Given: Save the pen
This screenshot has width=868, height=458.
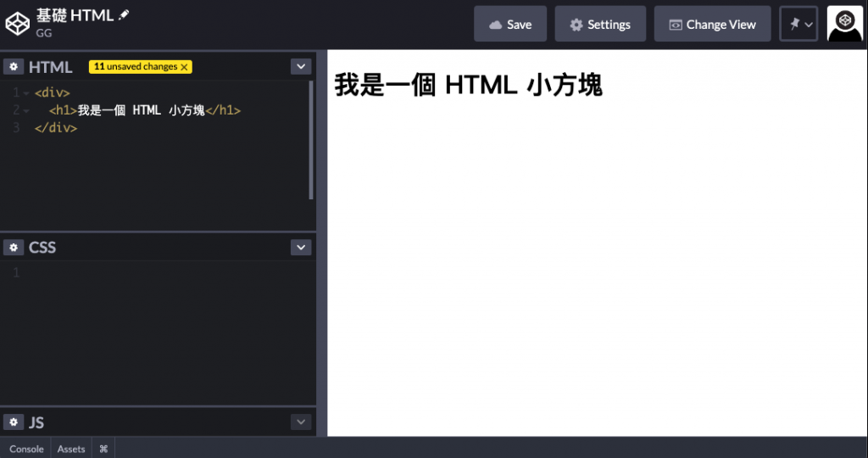Looking at the screenshot, I should [x=509, y=24].
